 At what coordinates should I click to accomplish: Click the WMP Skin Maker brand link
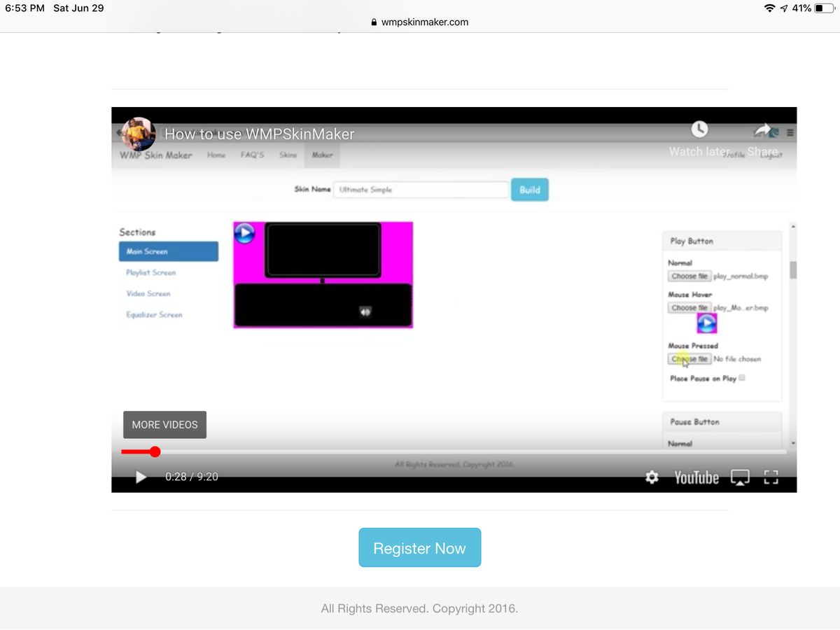155,155
